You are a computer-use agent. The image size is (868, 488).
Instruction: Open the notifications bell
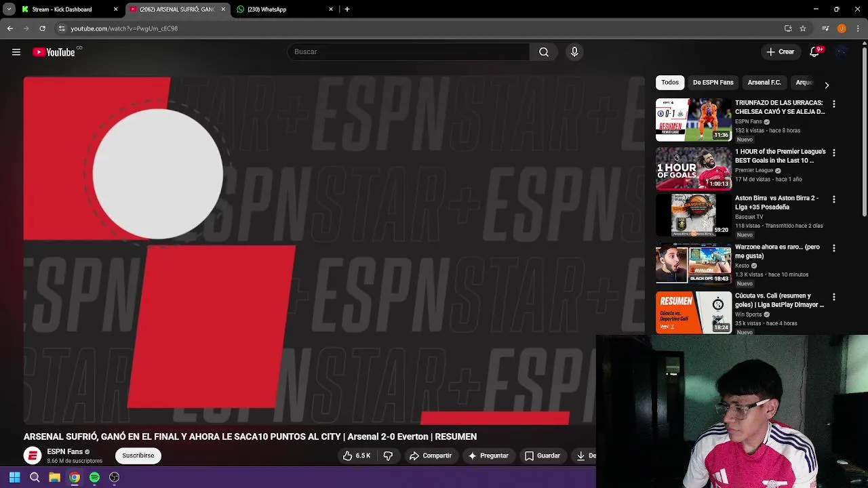tap(815, 52)
